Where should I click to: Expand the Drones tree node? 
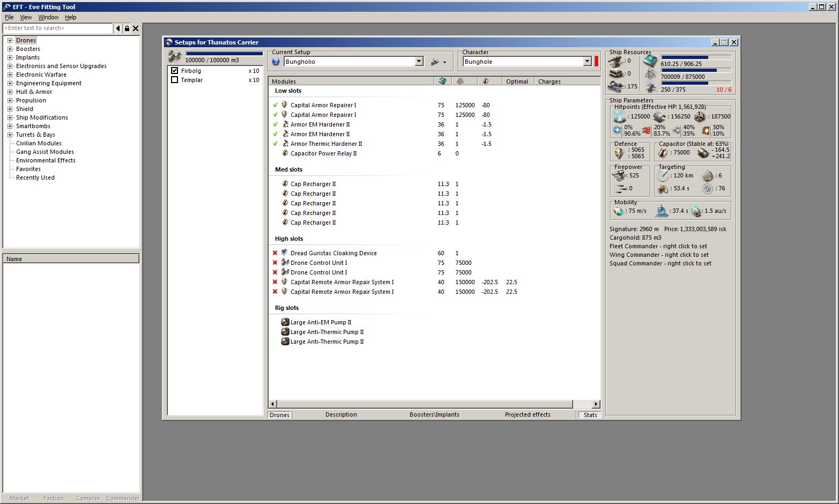10,40
